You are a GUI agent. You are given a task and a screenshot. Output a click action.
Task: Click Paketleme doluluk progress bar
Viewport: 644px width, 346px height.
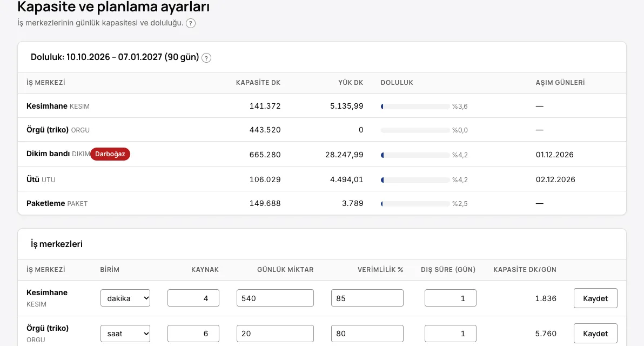[415, 203]
